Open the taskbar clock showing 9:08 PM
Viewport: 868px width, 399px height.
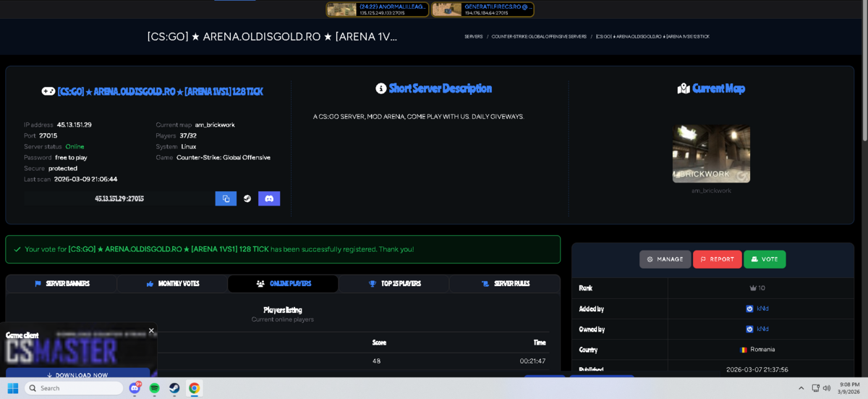point(850,388)
